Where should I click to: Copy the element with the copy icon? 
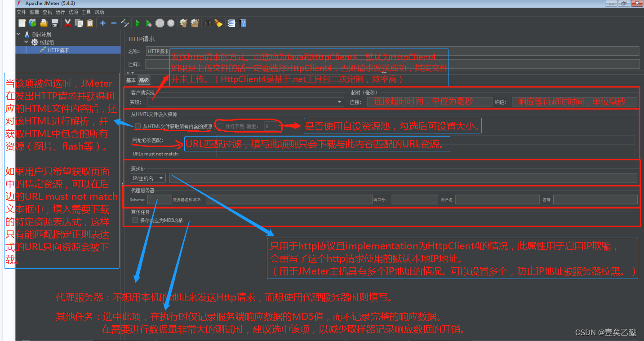79,23
